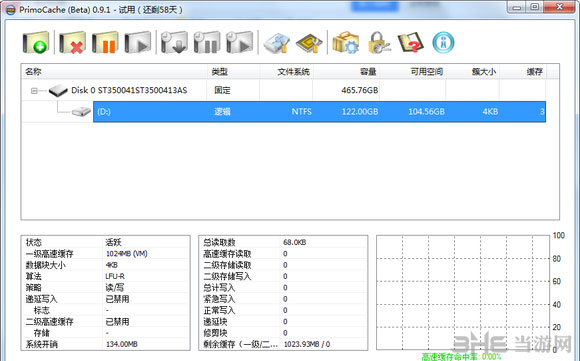Open help via the book with question mark
This screenshot has height=361, width=580.
tap(411, 42)
